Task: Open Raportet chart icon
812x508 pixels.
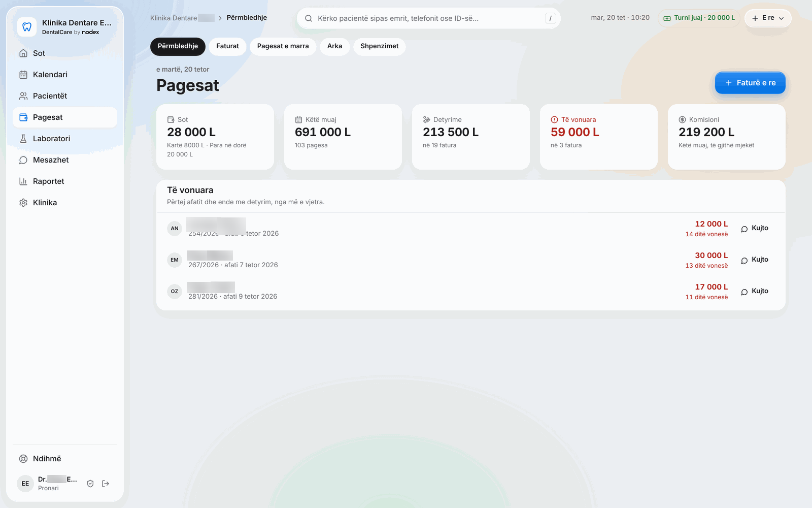Action: pyautogui.click(x=23, y=181)
